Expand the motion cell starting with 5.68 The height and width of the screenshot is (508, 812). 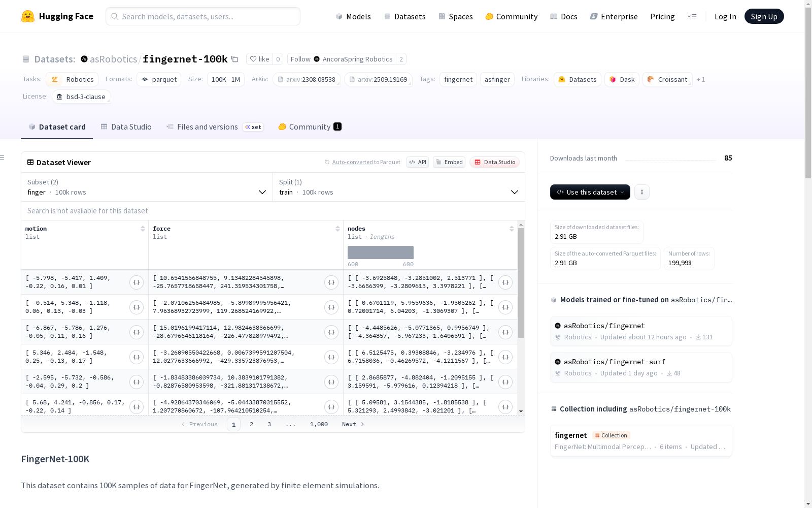click(x=137, y=407)
